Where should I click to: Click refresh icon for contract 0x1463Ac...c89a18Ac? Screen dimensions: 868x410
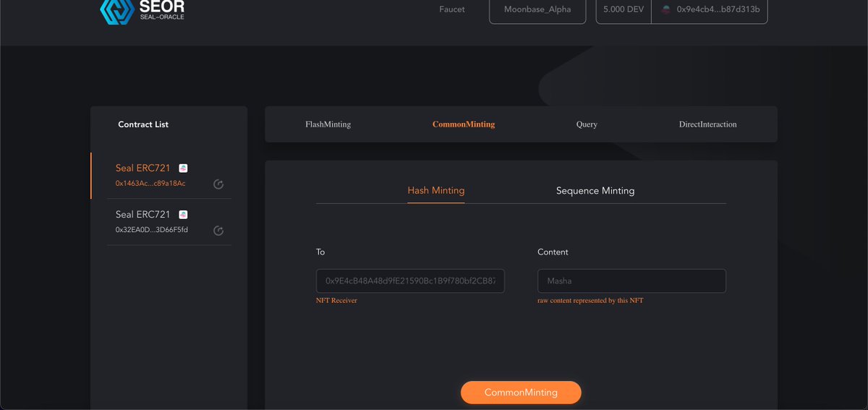[x=218, y=184]
